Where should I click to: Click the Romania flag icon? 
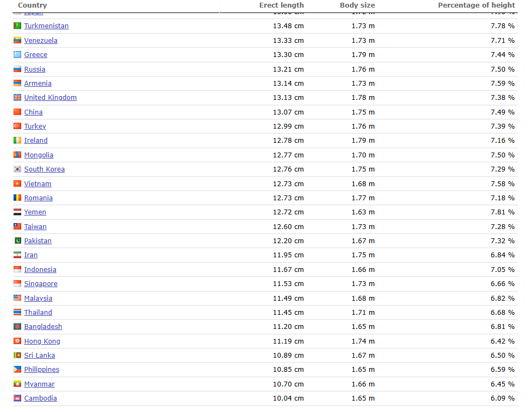tap(17, 198)
